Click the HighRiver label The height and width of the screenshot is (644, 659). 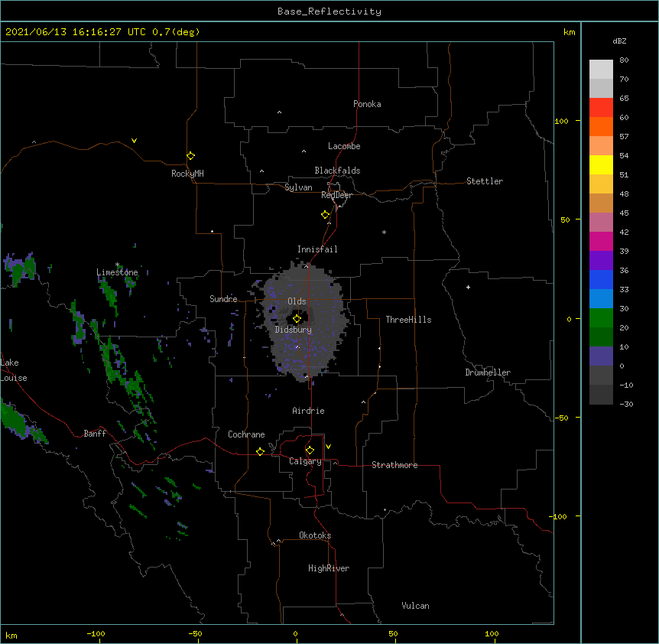coord(329,568)
